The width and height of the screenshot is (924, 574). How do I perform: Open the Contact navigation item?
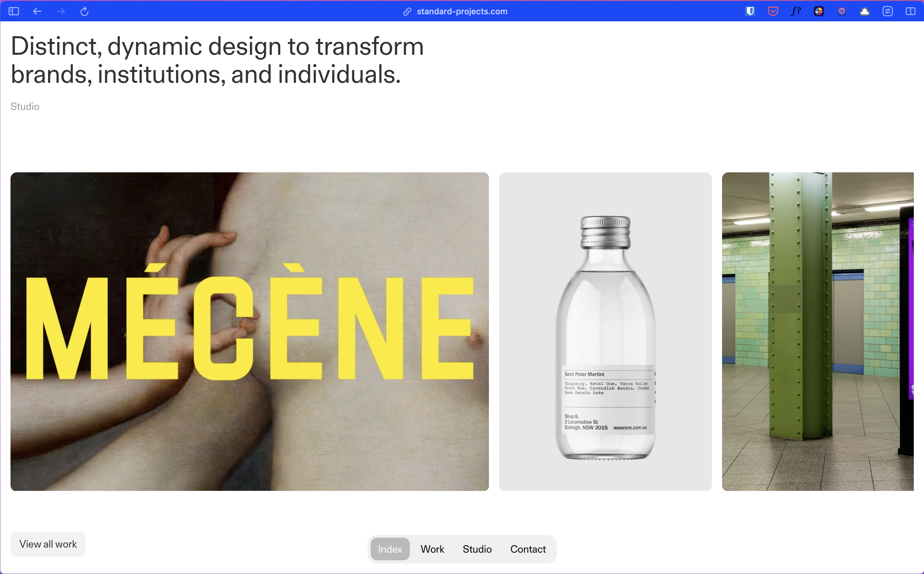coord(528,549)
